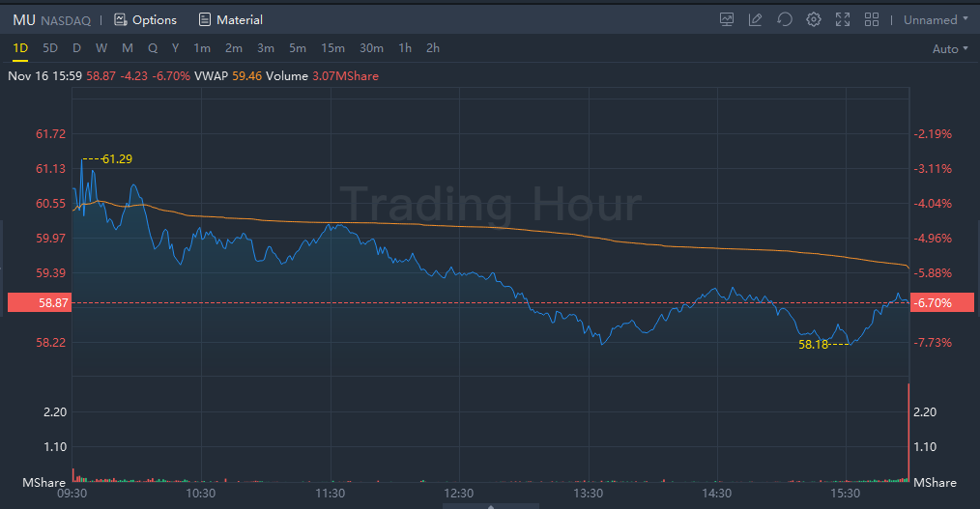Open the Material documents button
This screenshot has width=980, height=509.
click(230, 19)
